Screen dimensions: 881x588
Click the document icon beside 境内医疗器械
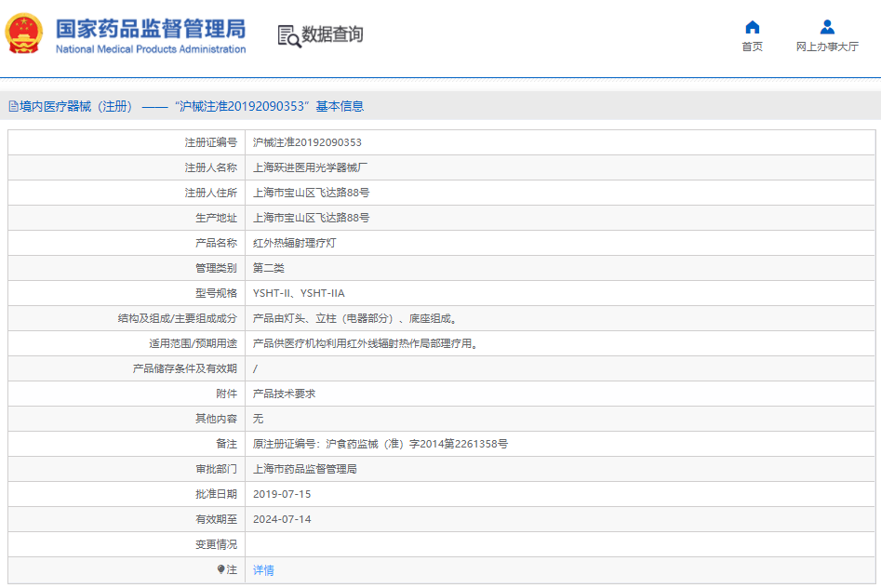13,107
